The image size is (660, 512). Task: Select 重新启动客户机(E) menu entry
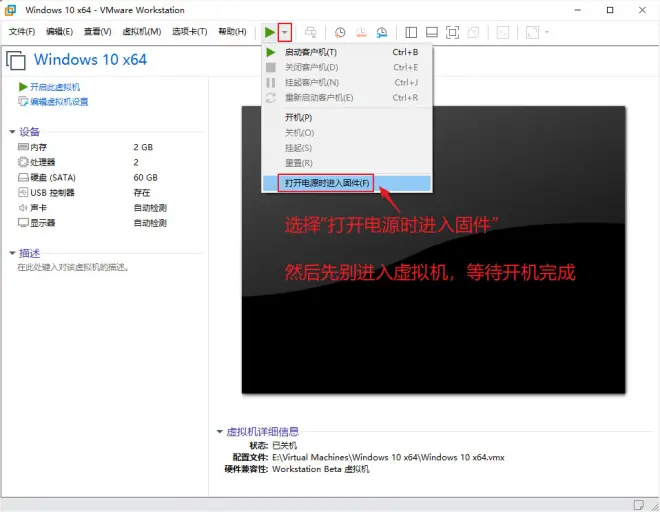point(347,98)
